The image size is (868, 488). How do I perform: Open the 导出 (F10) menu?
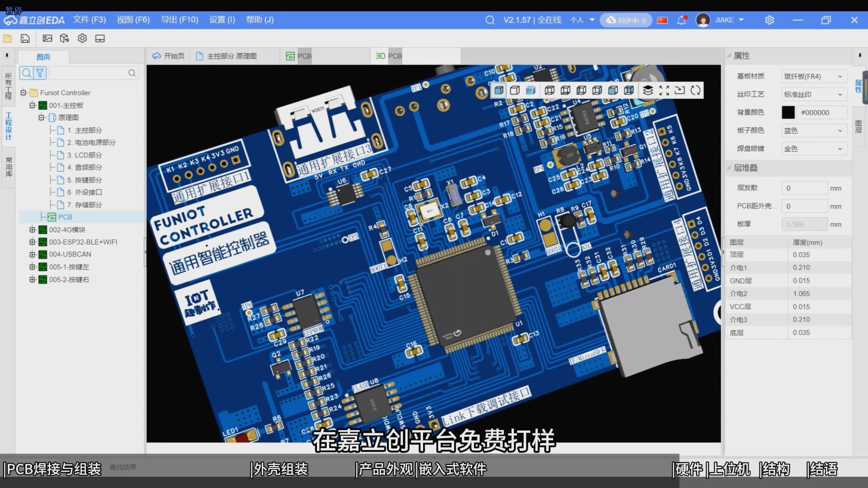pos(179,20)
